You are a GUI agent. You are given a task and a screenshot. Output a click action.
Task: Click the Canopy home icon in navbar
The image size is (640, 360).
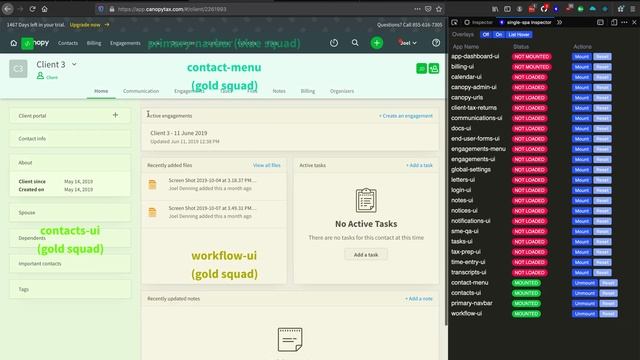[13, 43]
